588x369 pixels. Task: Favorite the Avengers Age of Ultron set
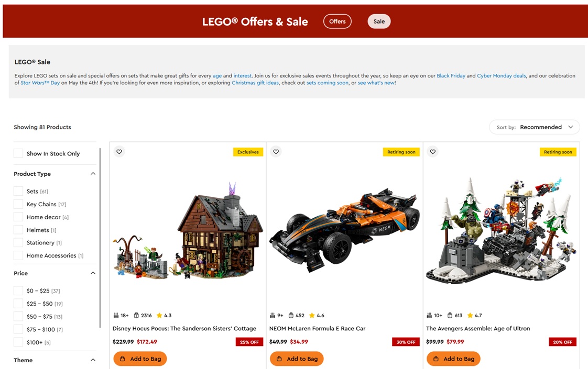point(433,152)
